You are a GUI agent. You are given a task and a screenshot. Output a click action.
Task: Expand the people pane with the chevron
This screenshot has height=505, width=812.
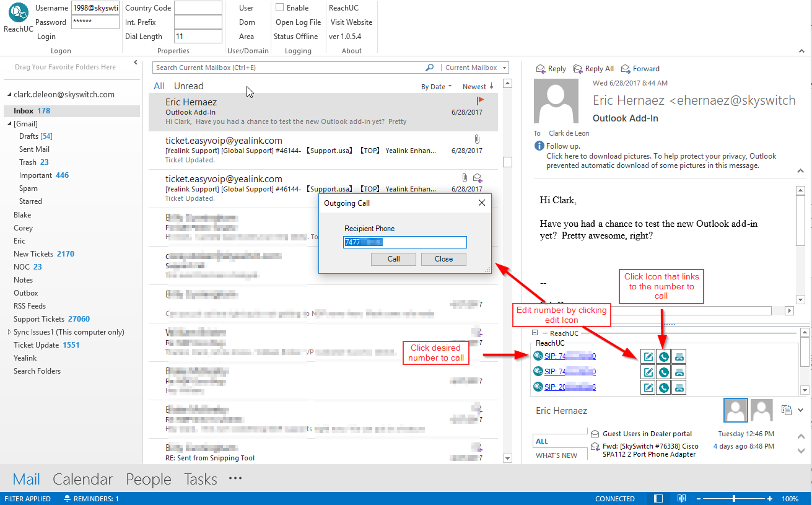[x=800, y=410]
